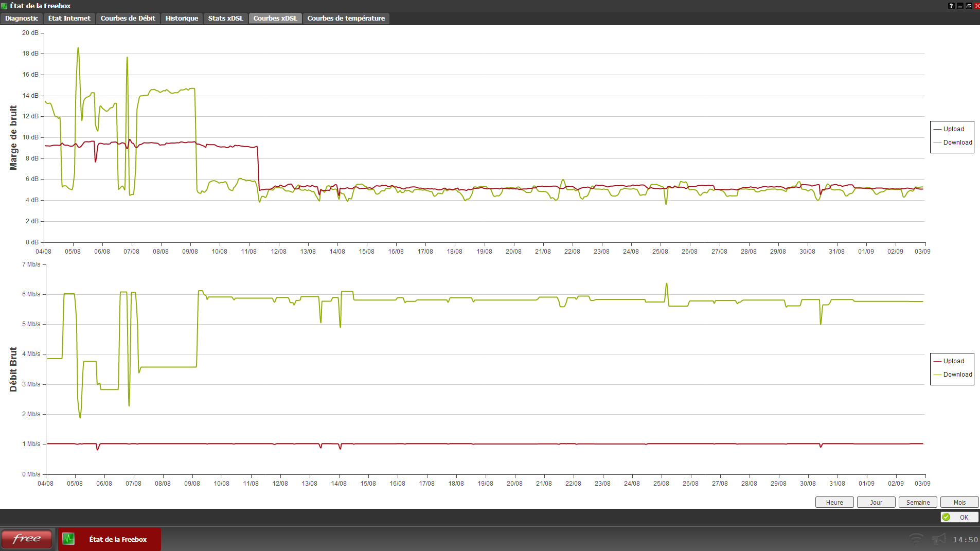The width and height of the screenshot is (980, 551).
Task: Click the free logo in the taskbar
Action: click(x=27, y=539)
